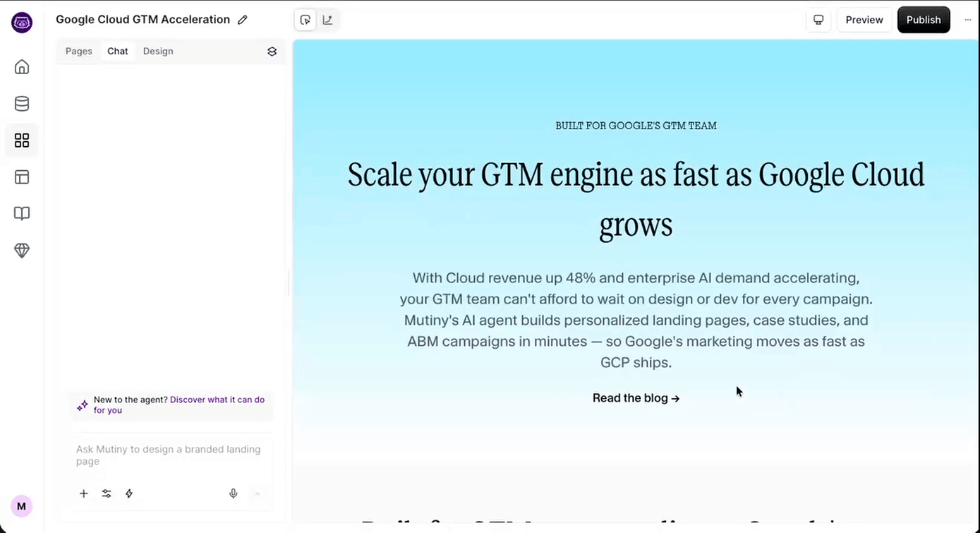Open the database icon in sidebar
This screenshot has width=980, height=533.
(x=22, y=104)
